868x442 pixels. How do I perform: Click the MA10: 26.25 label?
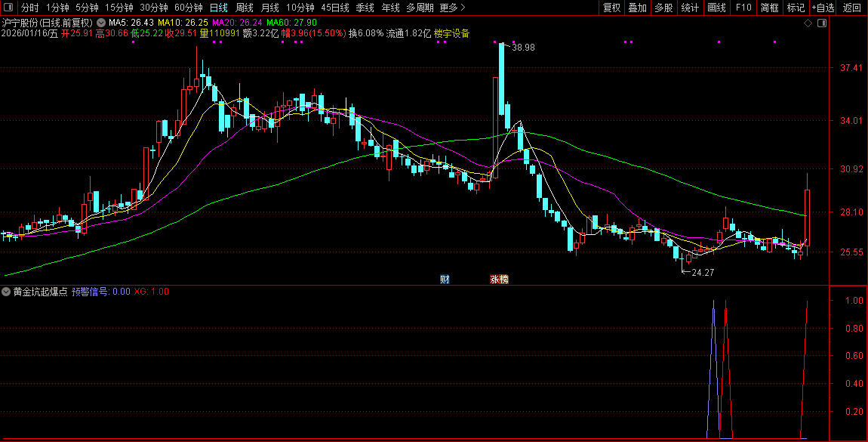(183, 23)
